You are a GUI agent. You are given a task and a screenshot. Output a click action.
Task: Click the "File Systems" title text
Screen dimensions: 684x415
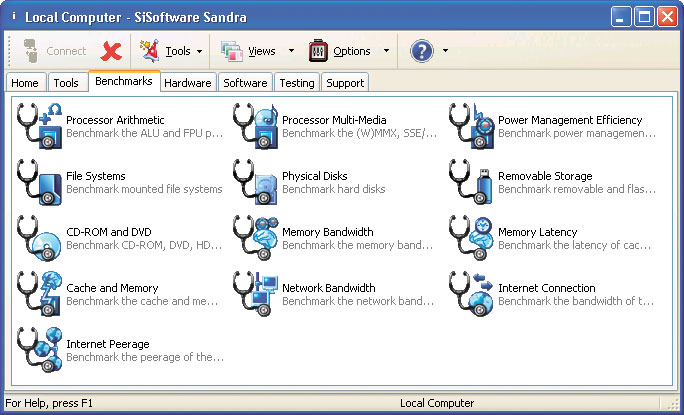click(x=96, y=176)
